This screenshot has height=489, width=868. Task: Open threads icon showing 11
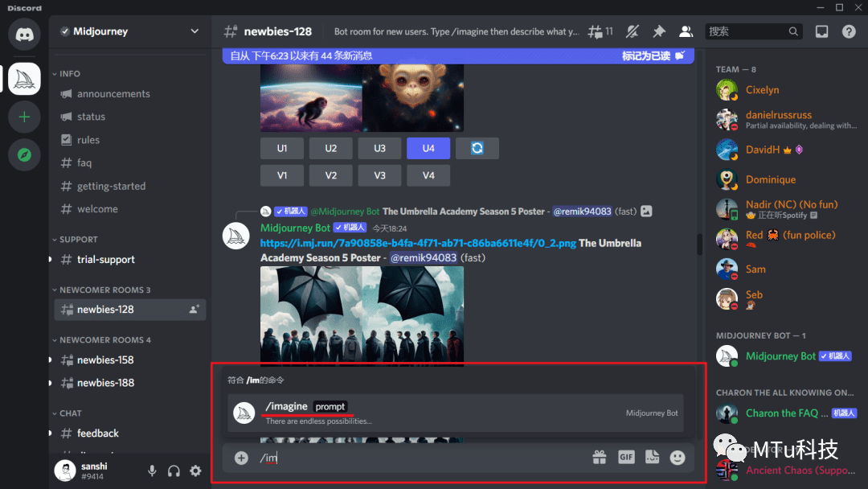[x=600, y=31]
